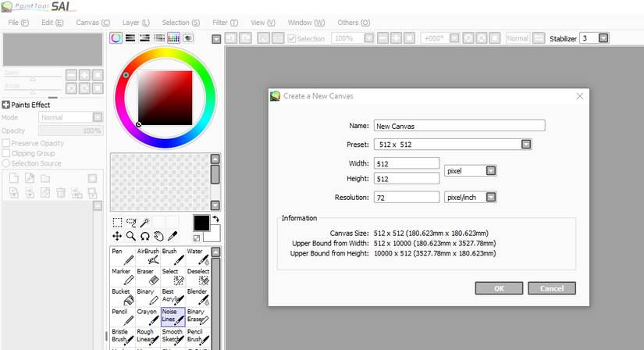The image size is (644, 350).
Task: Open the Filter menu
Action: pyautogui.click(x=225, y=23)
